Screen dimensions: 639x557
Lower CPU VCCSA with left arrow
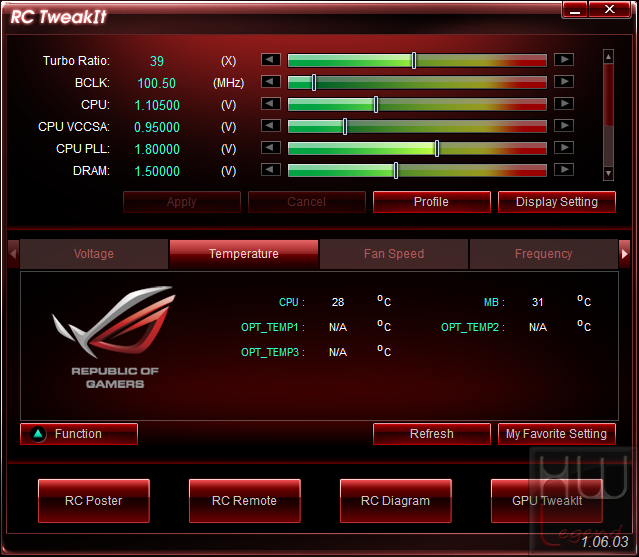[x=271, y=125]
